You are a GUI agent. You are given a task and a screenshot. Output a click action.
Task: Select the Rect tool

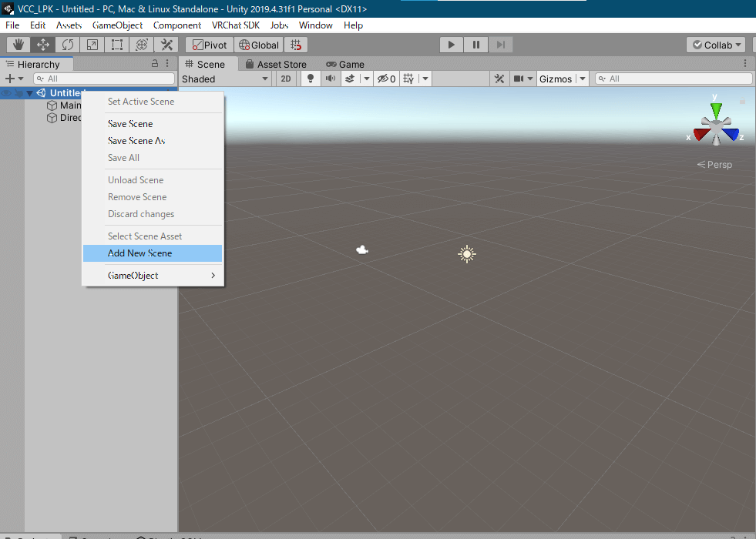click(x=116, y=45)
